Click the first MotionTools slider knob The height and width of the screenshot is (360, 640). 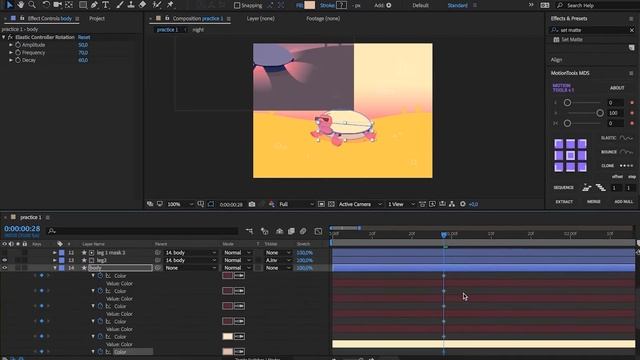pyautogui.click(x=567, y=103)
